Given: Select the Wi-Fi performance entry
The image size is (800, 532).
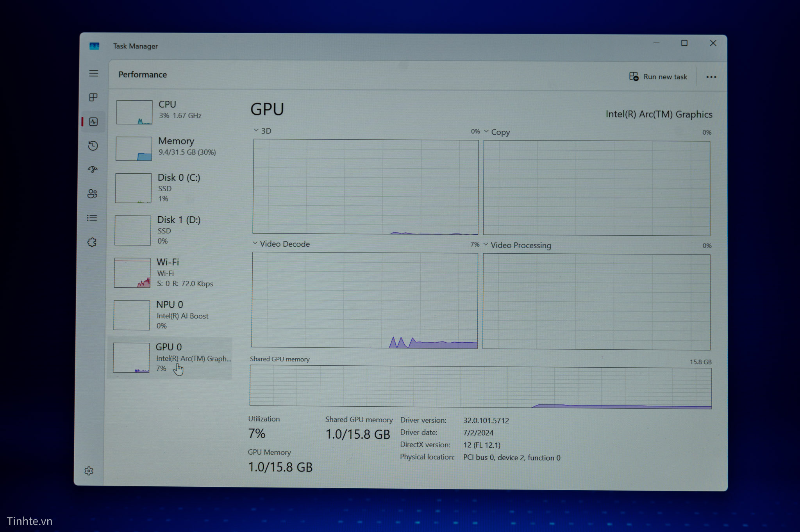Looking at the screenshot, I should [170, 272].
